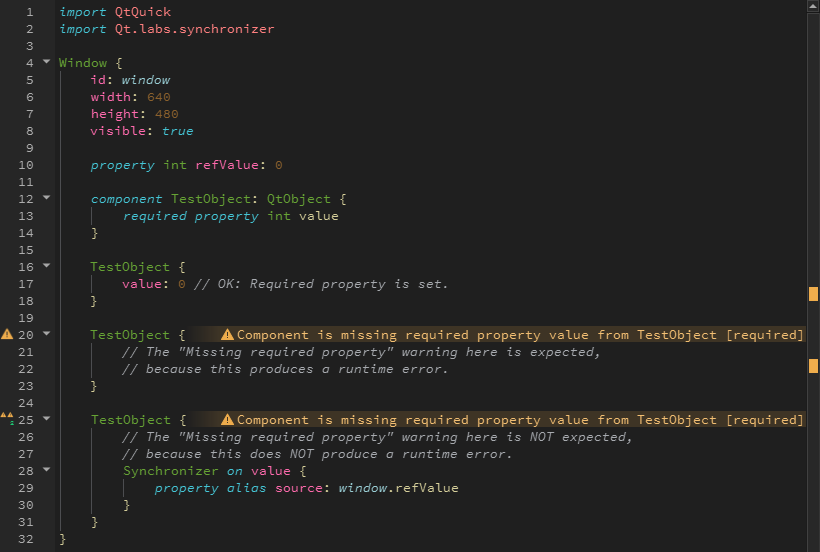Viewport: 820px width, 552px height.
Task: Click the inline warning triangle on line 25
Action: [227, 420]
